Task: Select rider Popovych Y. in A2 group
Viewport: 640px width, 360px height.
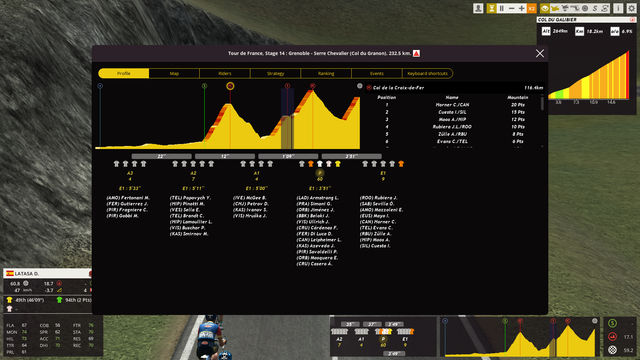Action: point(190,198)
